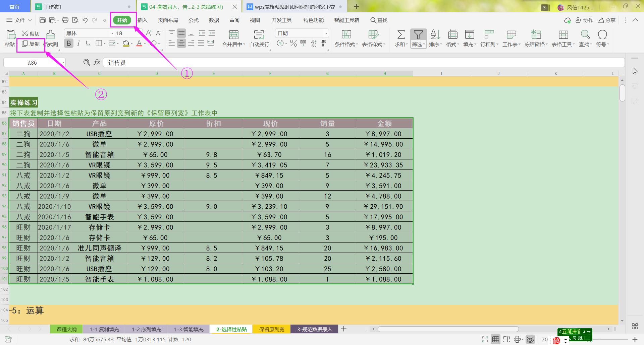The height and width of the screenshot is (345, 644).
Task: Toggle italic formatting
Action: point(78,43)
